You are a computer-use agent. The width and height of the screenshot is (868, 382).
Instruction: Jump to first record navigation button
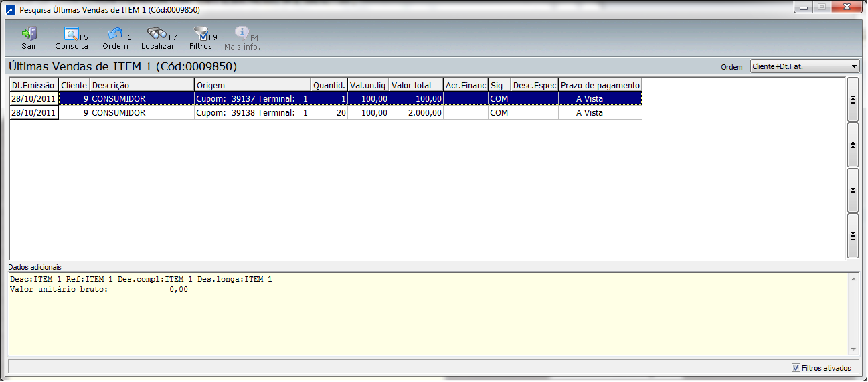coord(853,99)
